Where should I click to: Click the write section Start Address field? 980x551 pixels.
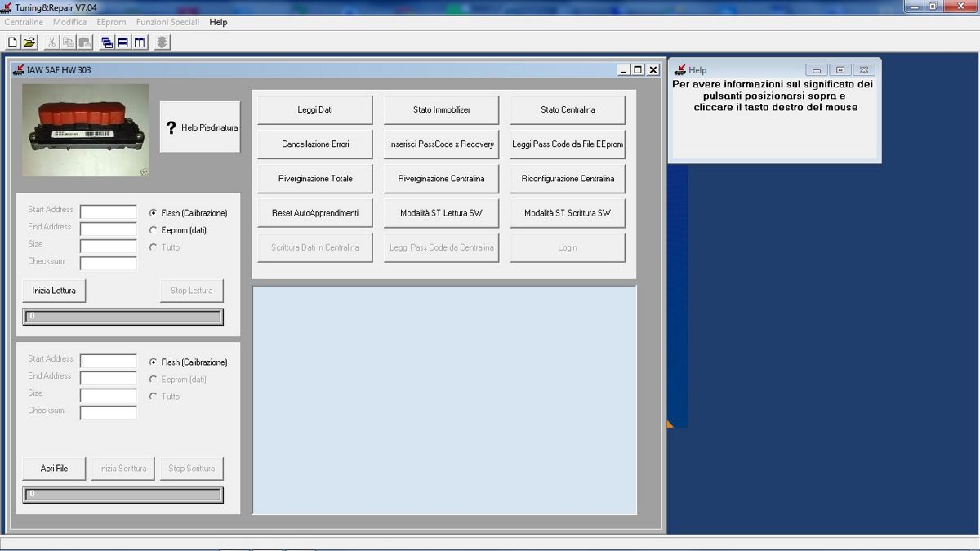coord(109,361)
